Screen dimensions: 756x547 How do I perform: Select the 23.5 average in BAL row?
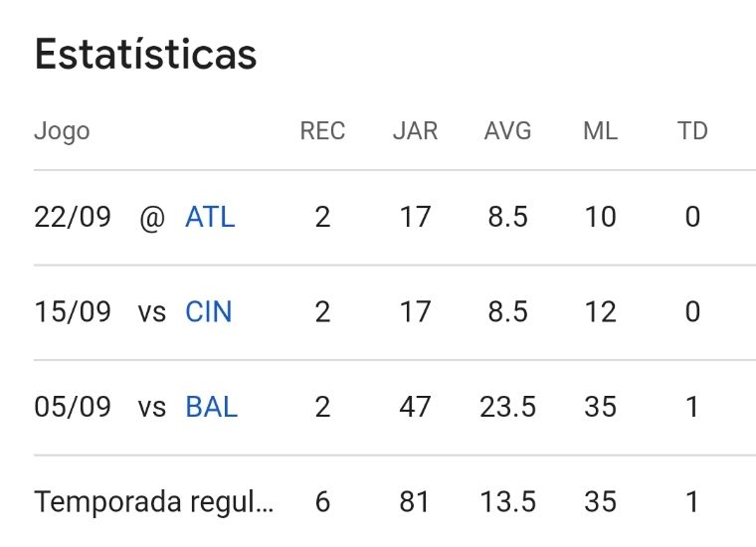point(507,407)
